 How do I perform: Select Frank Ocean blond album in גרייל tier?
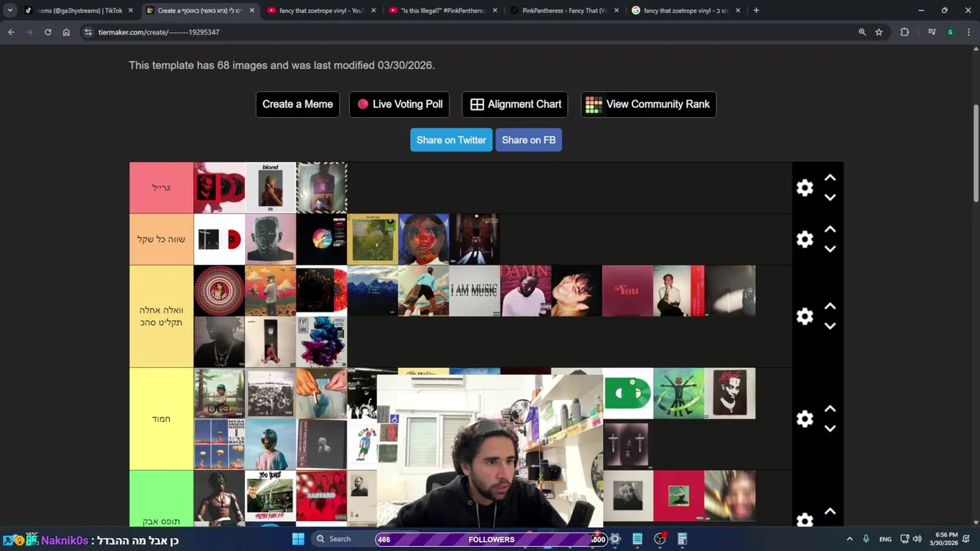pos(270,187)
